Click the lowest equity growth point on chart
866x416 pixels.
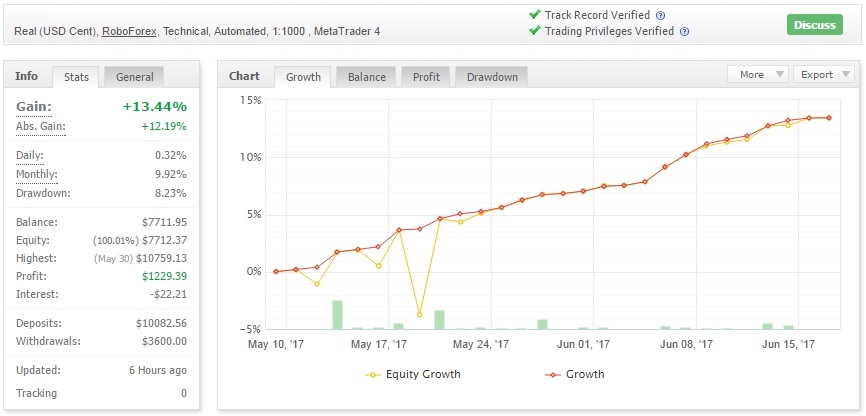(x=419, y=315)
